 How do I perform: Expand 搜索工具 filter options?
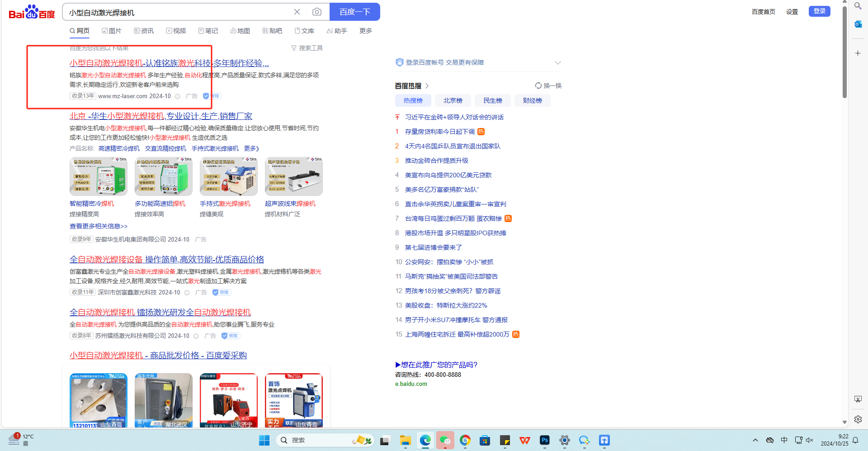(307, 48)
